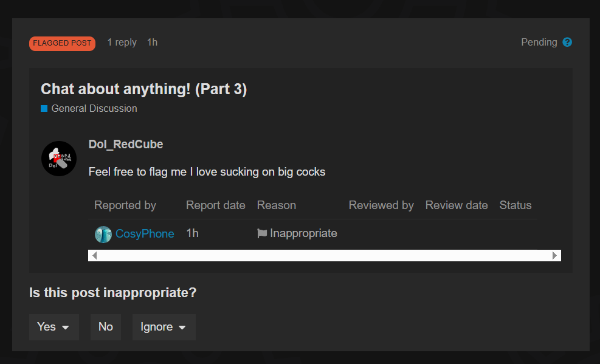Expand the Ignore dropdown options
The image size is (600, 364).
(x=164, y=328)
